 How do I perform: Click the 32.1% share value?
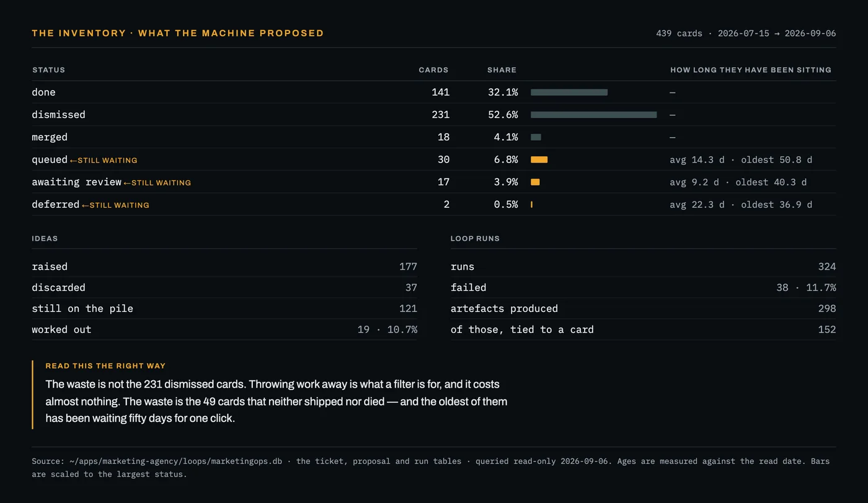(503, 92)
